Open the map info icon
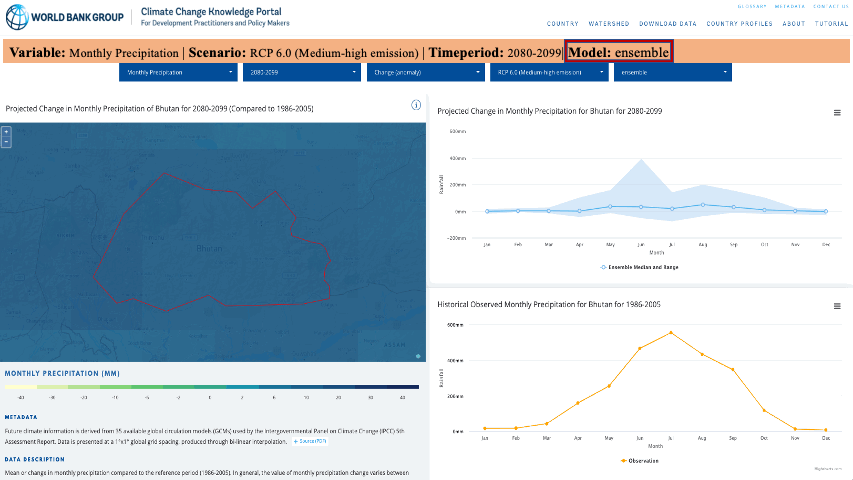The width and height of the screenshot is (853, 480). [x=416, y=105]
